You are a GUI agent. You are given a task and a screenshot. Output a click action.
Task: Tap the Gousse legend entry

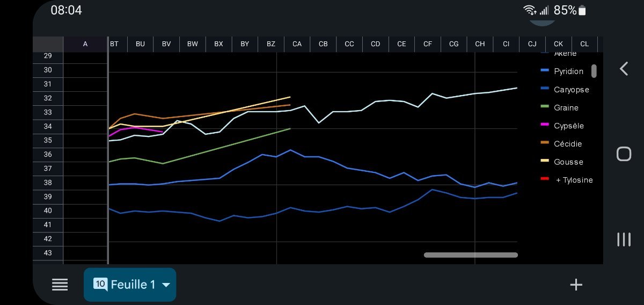click(568, 162)
